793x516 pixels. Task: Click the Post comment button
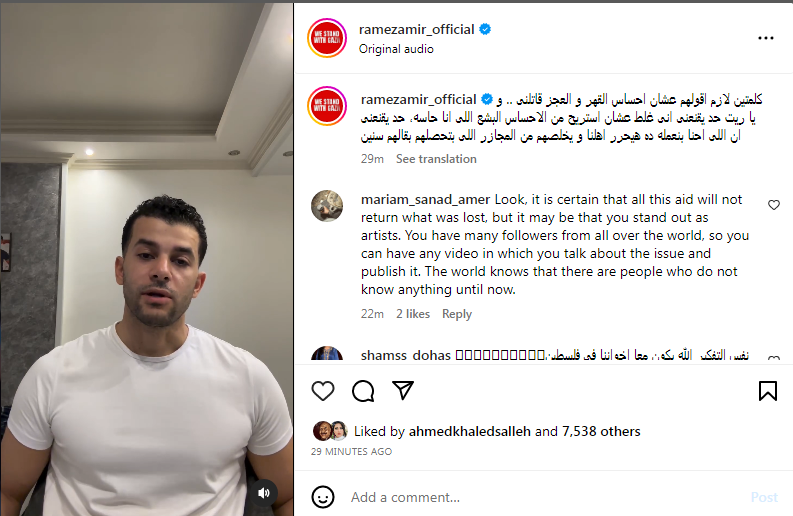(764, 497)
